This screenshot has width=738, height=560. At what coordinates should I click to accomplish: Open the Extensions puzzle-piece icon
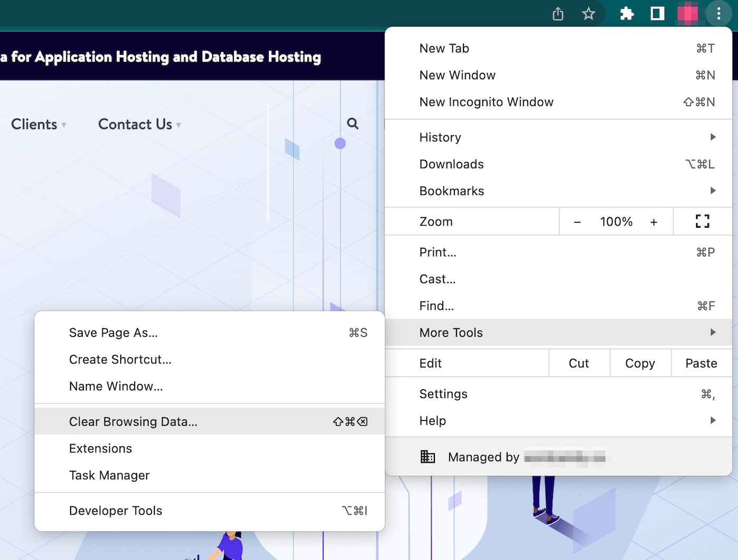627,14
